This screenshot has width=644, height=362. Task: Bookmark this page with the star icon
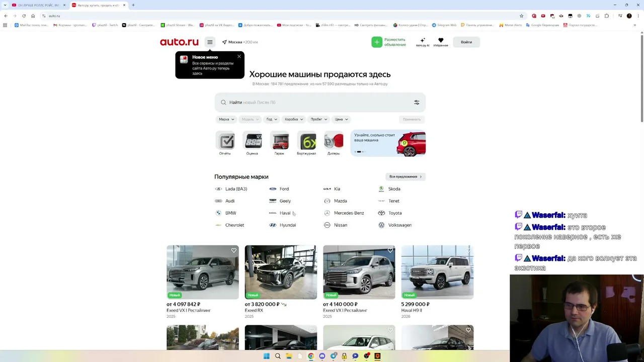pyautogui.click(x=521, y=16)
